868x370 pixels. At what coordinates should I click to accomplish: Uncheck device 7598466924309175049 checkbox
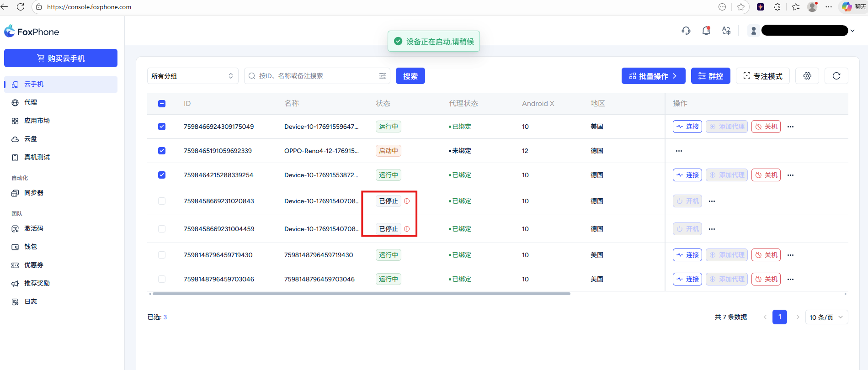tap(162, 127)
